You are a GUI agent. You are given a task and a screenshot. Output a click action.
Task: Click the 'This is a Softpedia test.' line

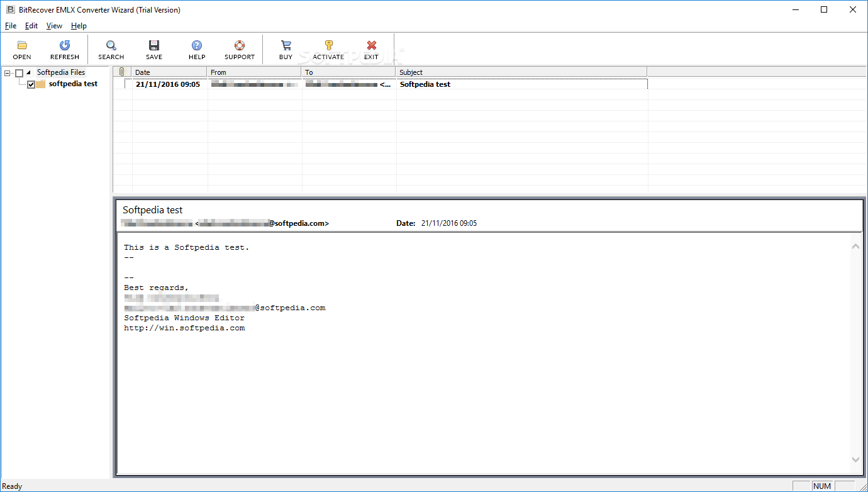tap(187, 247)
